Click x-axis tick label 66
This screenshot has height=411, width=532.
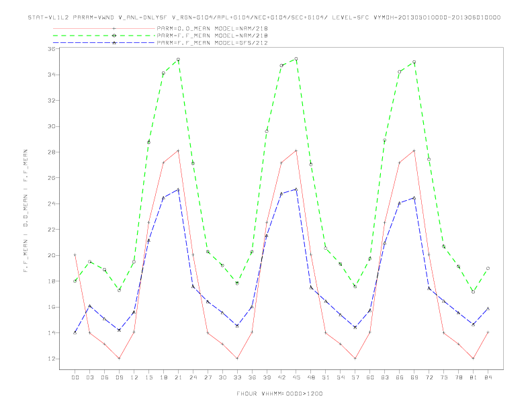click(x=400, y=377)
